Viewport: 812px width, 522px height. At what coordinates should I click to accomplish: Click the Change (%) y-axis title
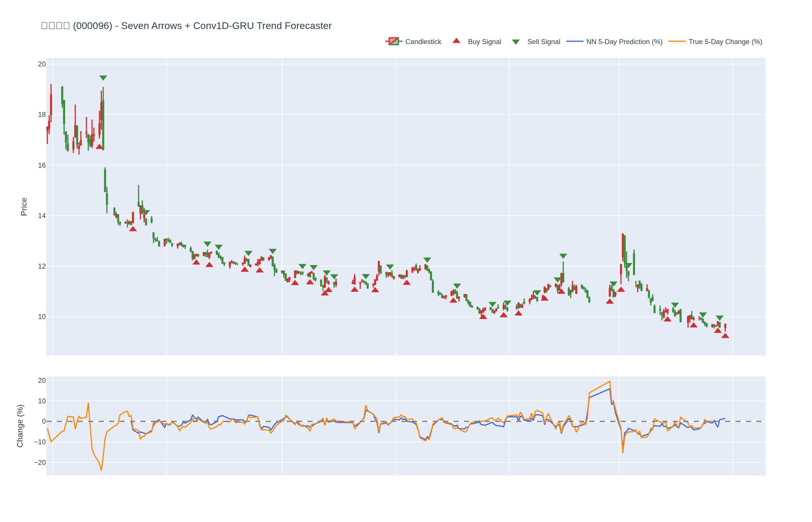tap(20, 426)
